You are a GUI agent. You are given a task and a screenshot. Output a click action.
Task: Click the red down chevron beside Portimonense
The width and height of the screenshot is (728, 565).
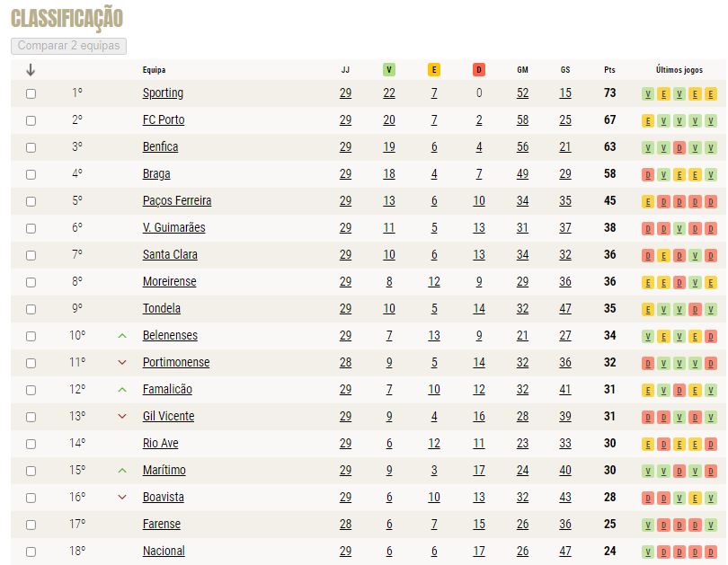[122, 362]
